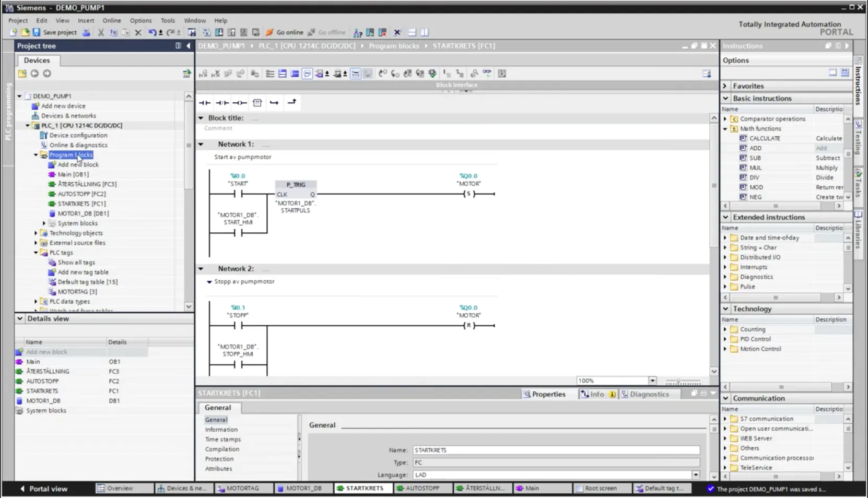Viewport: 868px width, 498px height.
Task: Collapse Network 1 section
Action: point(201,144)
